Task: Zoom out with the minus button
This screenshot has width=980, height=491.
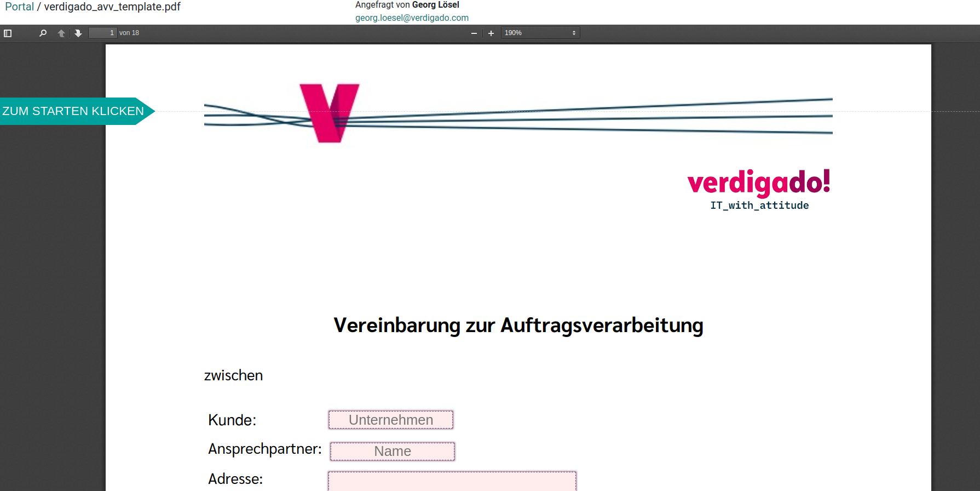Action: click(x=474, y=33)
